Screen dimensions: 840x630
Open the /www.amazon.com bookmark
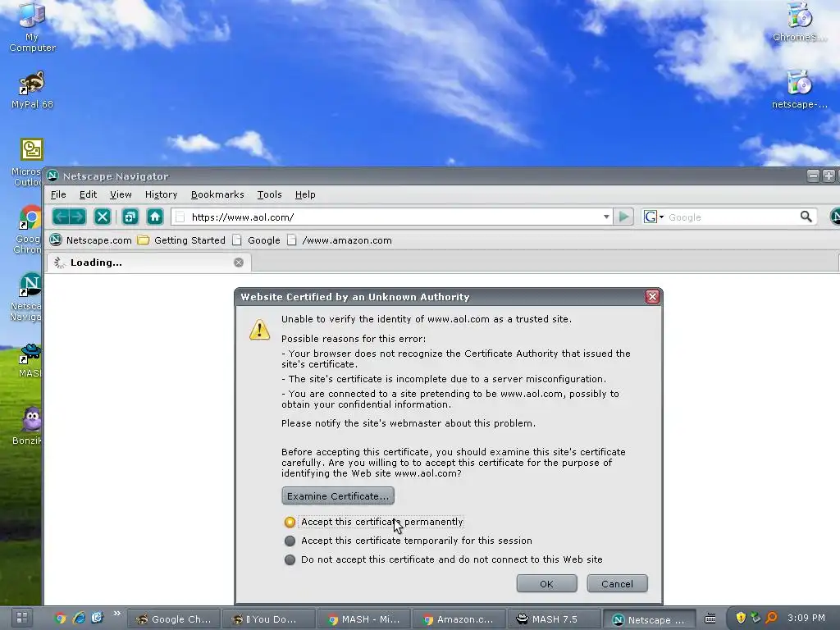(x=340, y=240)
